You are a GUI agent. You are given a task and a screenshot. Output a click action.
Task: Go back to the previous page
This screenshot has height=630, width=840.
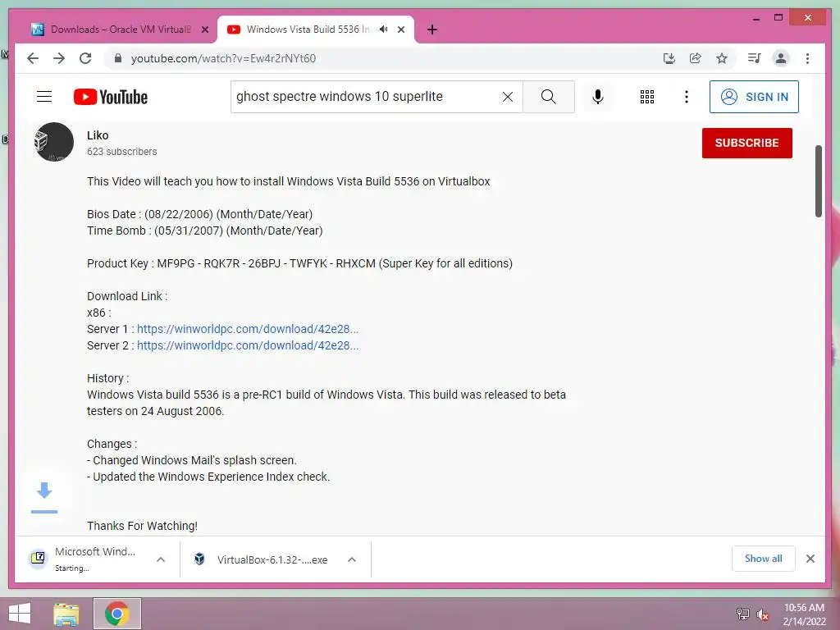coord(33,58)
